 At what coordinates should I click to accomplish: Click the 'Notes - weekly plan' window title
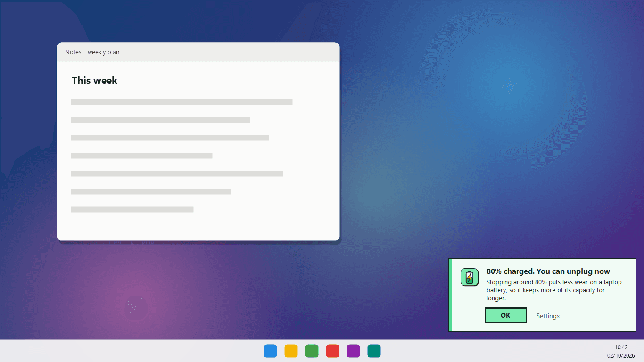click(x=92, y=52)
